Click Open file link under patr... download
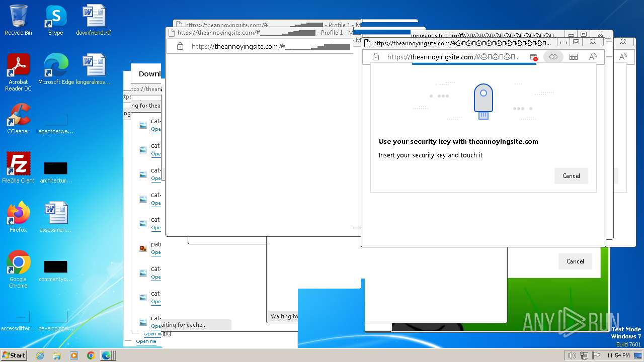This screenshot has height=362, width=644. 156,252
